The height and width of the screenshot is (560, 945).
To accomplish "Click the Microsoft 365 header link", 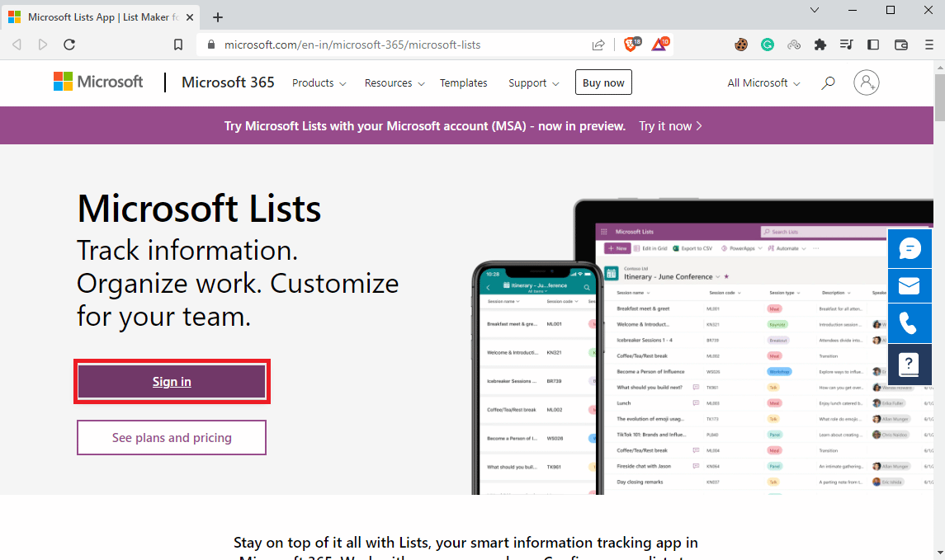I will (228, 82).
